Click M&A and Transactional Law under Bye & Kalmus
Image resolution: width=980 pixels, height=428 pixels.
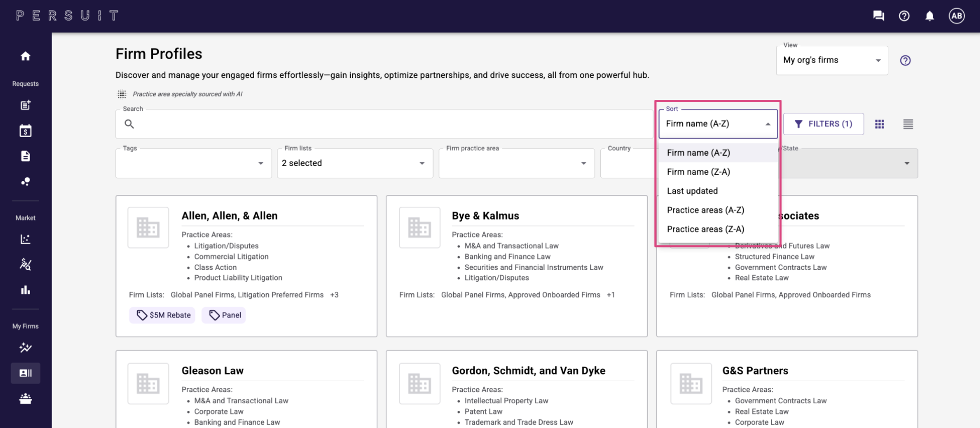coord(511,246)
